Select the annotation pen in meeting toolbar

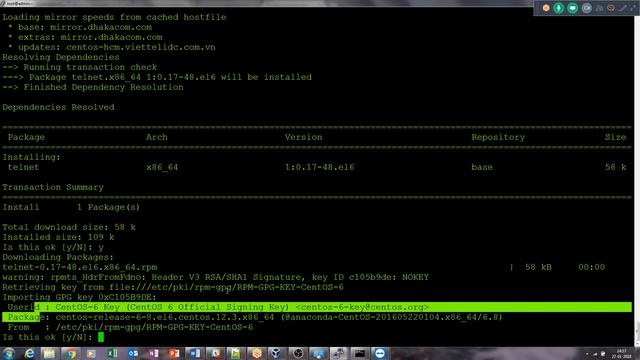622,8
